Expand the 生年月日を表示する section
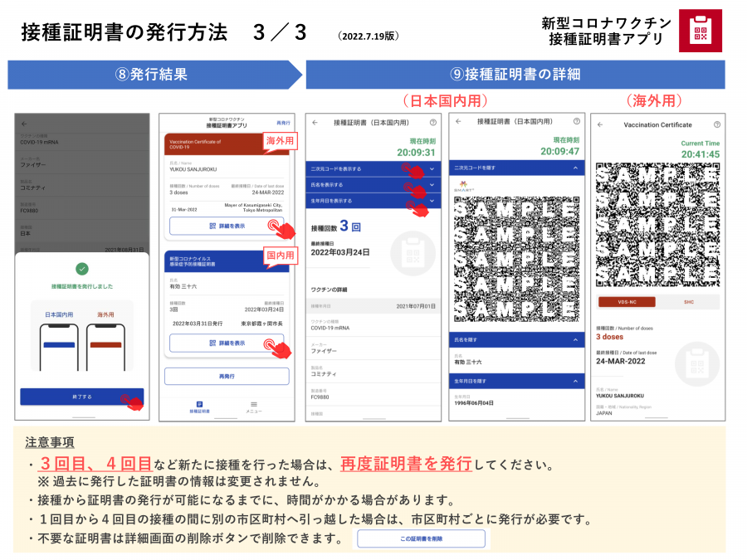 click(373, 201)
